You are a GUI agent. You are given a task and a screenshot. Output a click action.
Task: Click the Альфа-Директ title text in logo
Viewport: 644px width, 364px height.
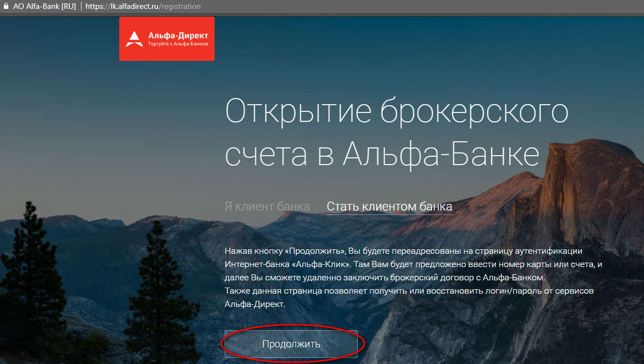tap(178, 35)
